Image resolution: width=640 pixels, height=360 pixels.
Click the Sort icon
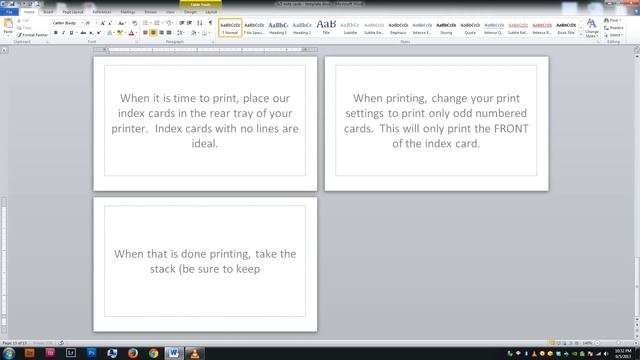[x=200, y=23]
